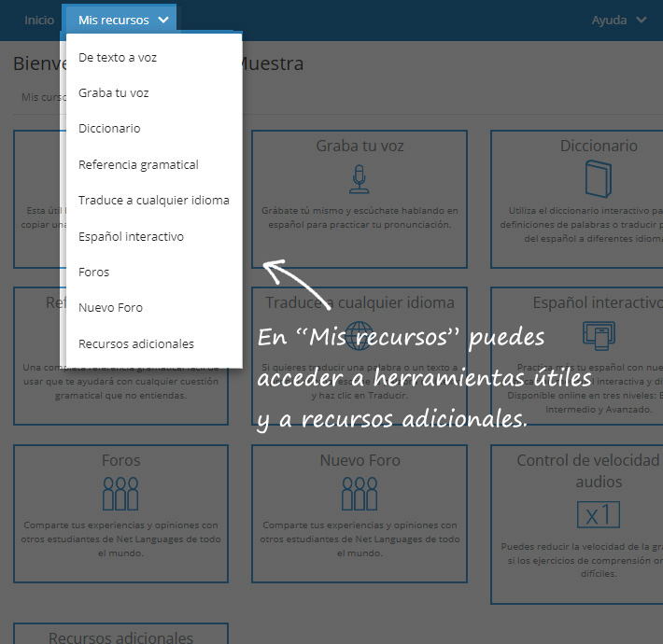This screenshot has height=644, width=663.
Task: Go to Inicio in the top navigation
Action: click(39, 20)
